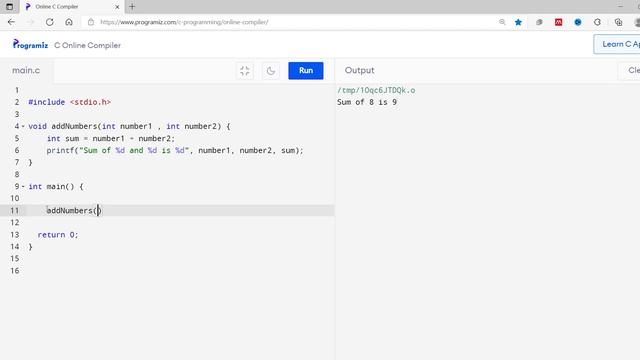Open browser extensions puzzle icon
The image size is (640, 360).
pos(598,22)
